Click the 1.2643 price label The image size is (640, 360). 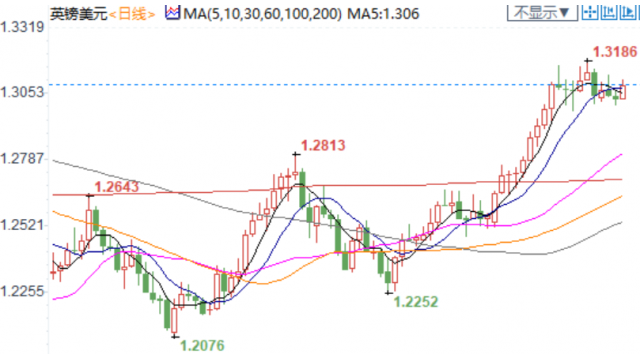(x=117, y=187)
